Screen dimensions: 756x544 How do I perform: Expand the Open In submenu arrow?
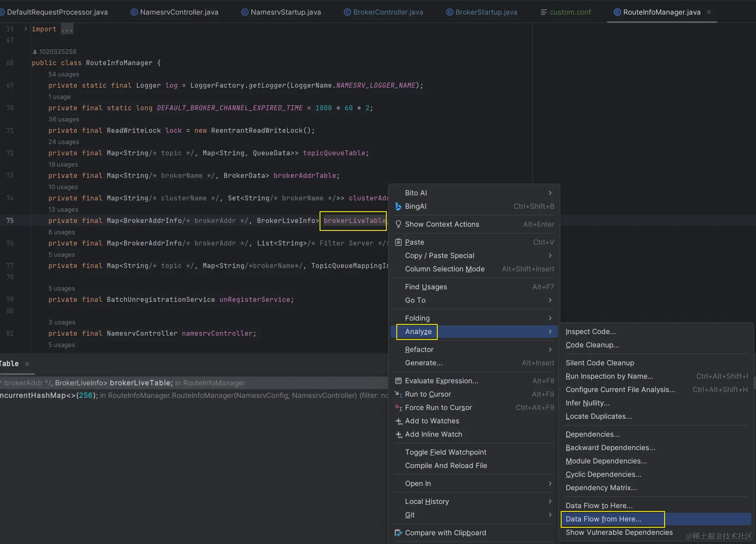point(550,483)
